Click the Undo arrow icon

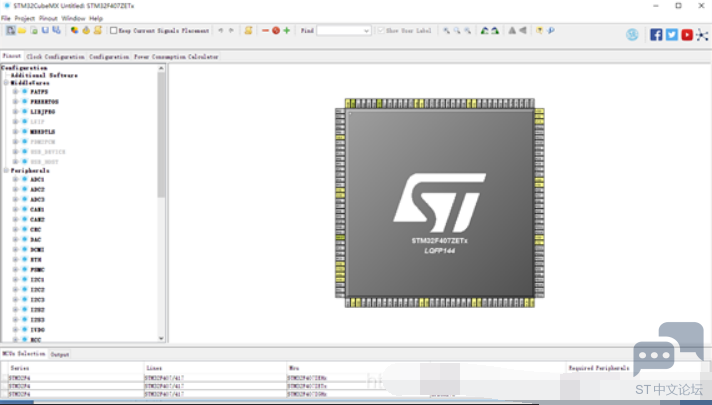coord(221,30)
